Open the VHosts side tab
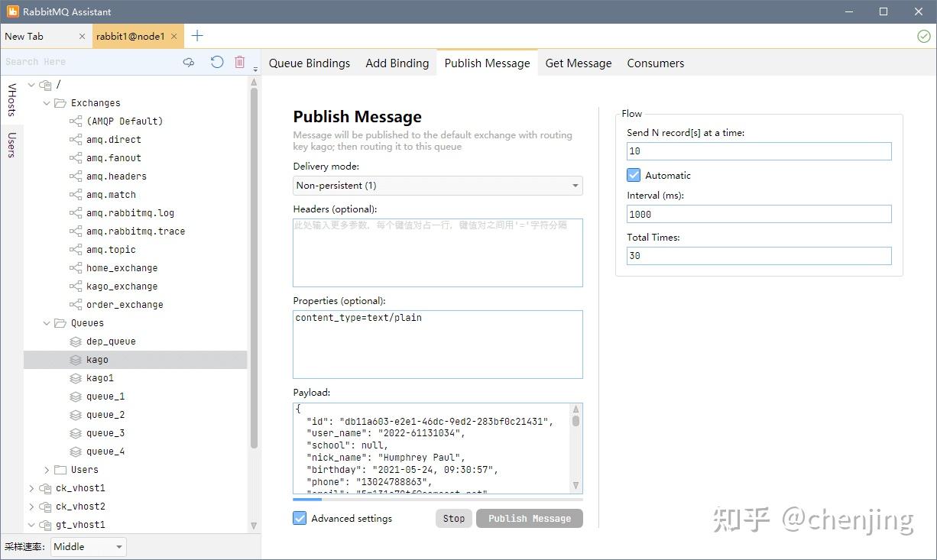This screenshot has height=560, width=937. (11, 100)
